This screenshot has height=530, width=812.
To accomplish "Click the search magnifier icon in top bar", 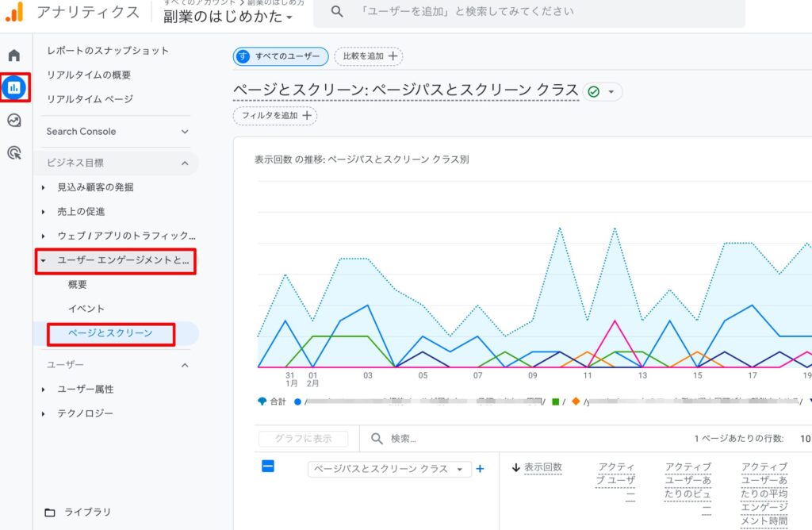I will [337, 12].
